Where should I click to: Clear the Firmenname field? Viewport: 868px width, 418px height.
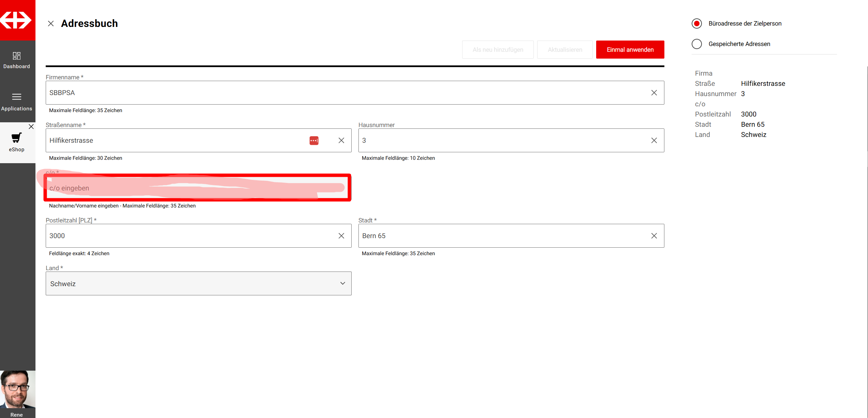(654, 93)
